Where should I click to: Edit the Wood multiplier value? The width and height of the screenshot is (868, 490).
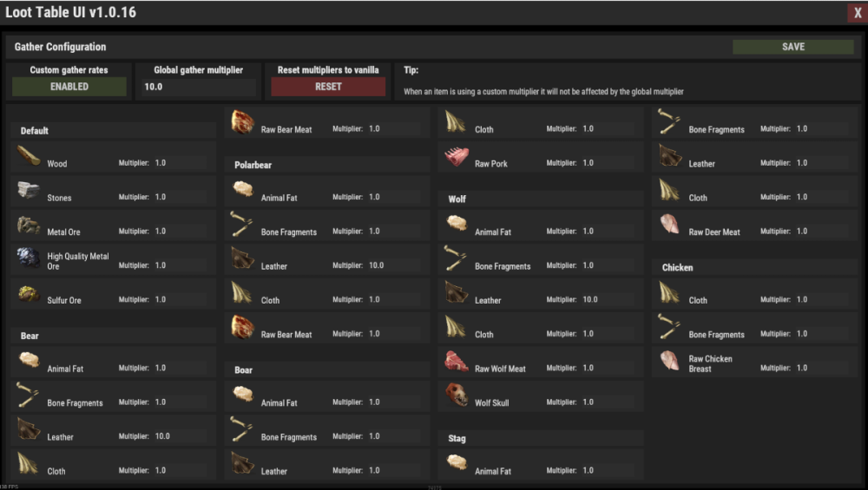[180, 162]
